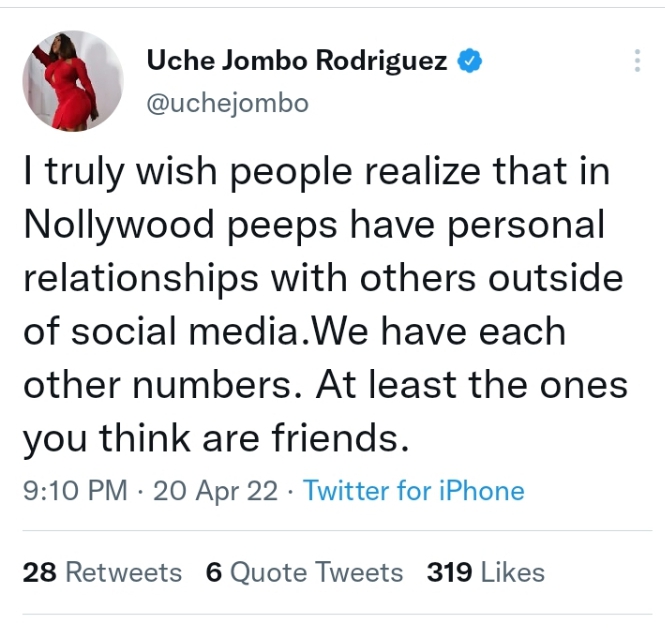
Task: Click the quote tweet count number 6
Action: 213,572
